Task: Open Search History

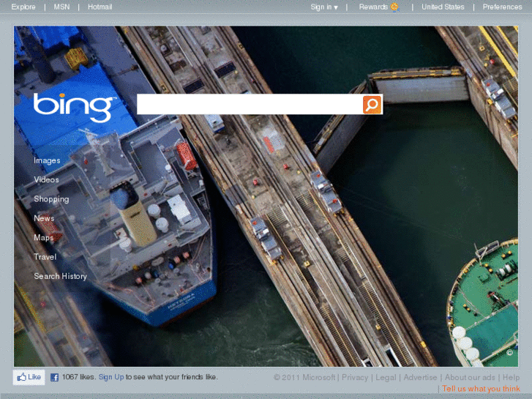Action: coord(60,277)
